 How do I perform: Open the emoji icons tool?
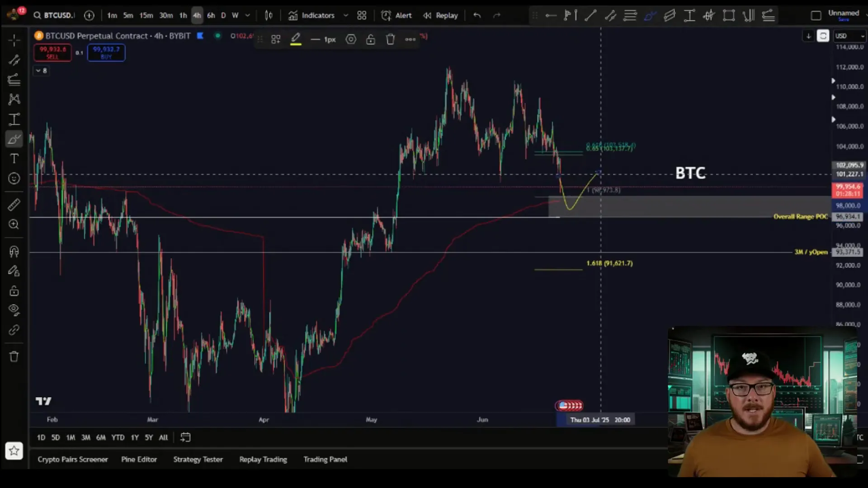[14, 178]
